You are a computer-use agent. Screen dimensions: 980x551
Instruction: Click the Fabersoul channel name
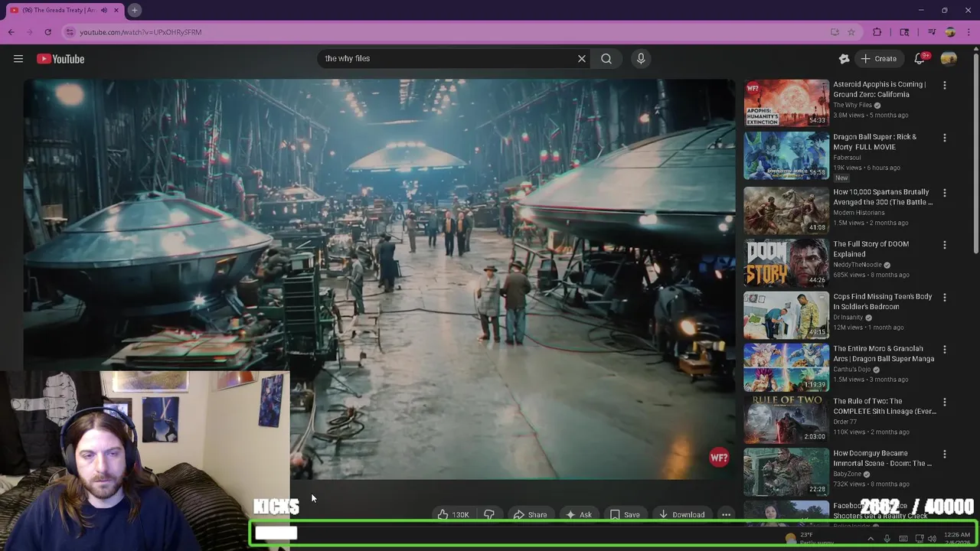[847, 158]
